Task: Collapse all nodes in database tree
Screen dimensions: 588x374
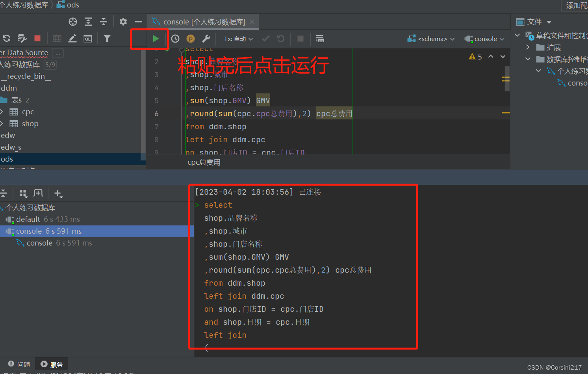Action: (103, 22)
